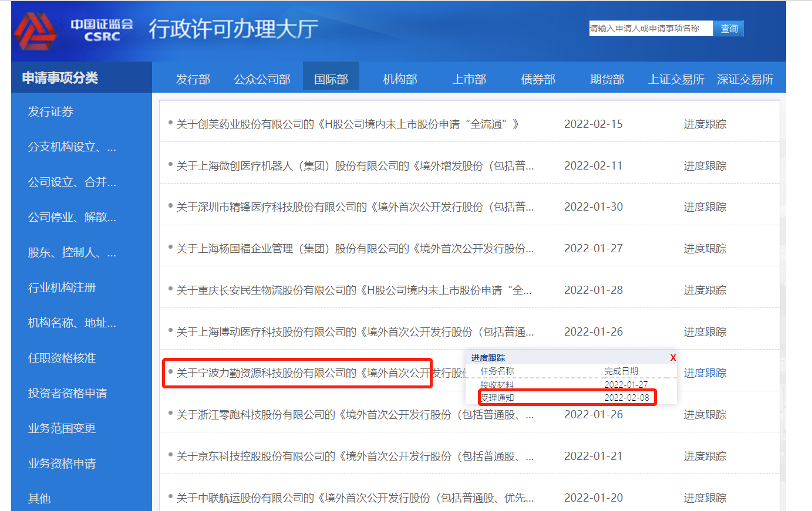Click the date 2022-01-20
Viewport: 812px width, 511px height.
click(x=594, y=498)
